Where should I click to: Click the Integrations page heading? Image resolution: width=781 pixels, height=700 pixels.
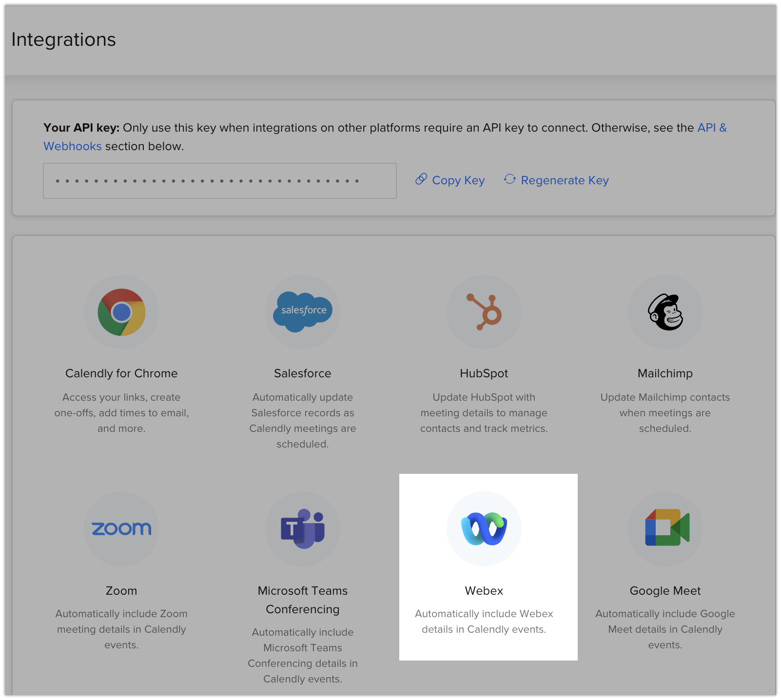pyautogui.click(x=63, y=39)
